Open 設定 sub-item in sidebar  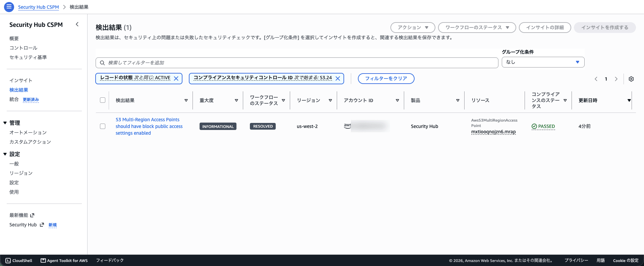point(14,182)
